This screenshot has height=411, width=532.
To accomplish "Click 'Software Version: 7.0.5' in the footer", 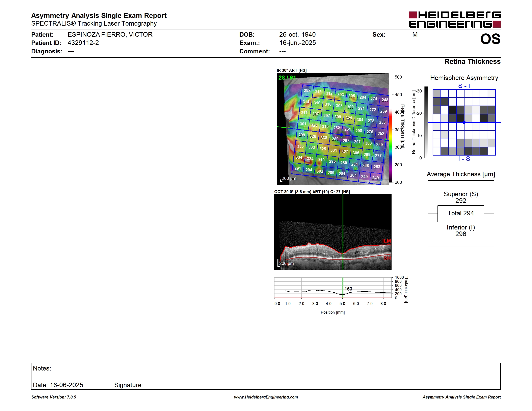I will pyautogui.click(x=54, y=397).
